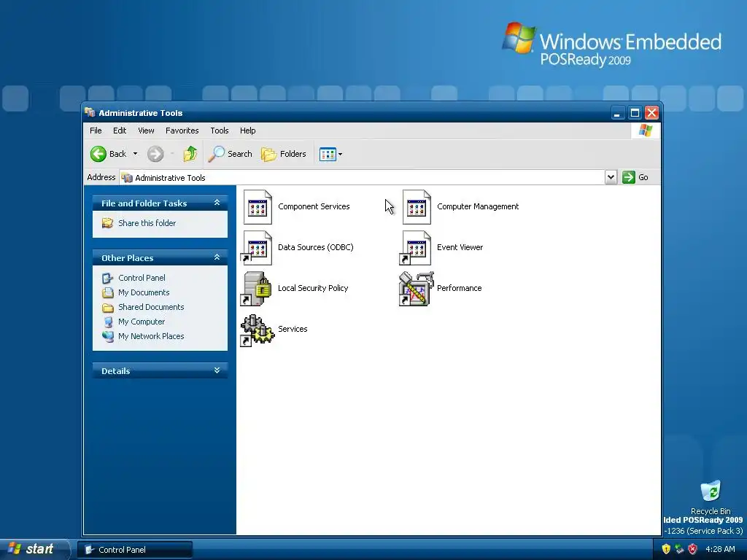Open the Search pane

point(230,154)
